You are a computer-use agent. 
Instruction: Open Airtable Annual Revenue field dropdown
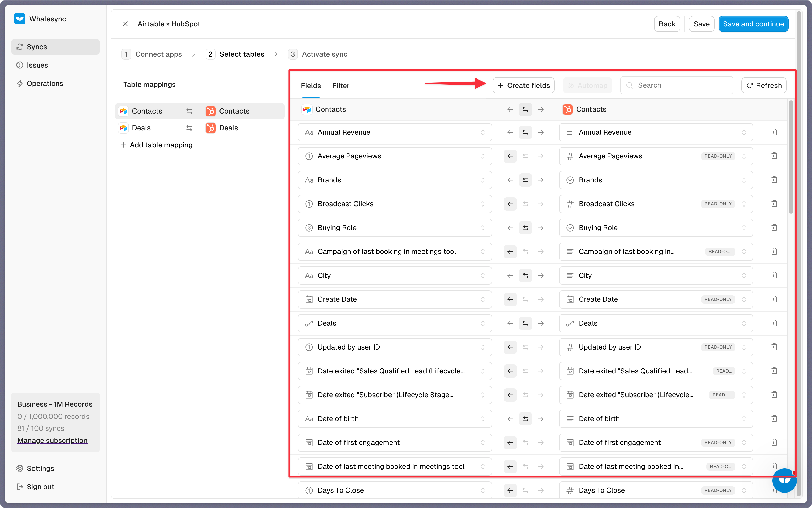(395, 132)
